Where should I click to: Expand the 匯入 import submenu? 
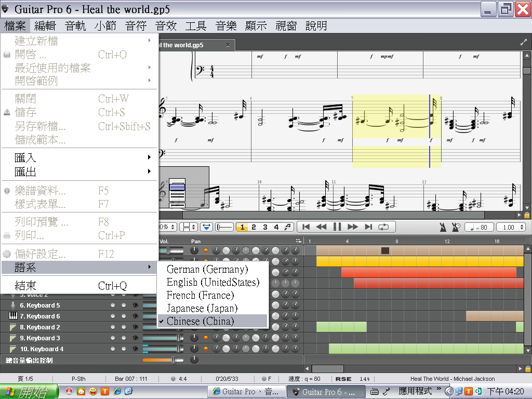point(79,157)
